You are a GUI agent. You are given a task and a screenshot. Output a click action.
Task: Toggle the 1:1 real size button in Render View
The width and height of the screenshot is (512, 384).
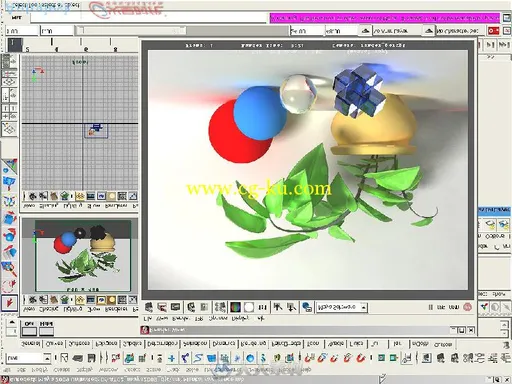click(263, 307)
